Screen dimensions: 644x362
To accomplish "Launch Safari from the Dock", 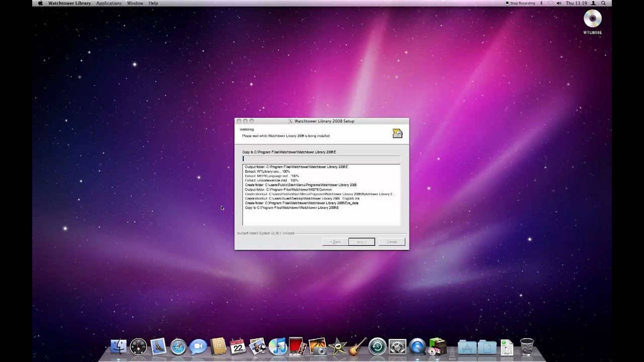I will pos(178,346).
